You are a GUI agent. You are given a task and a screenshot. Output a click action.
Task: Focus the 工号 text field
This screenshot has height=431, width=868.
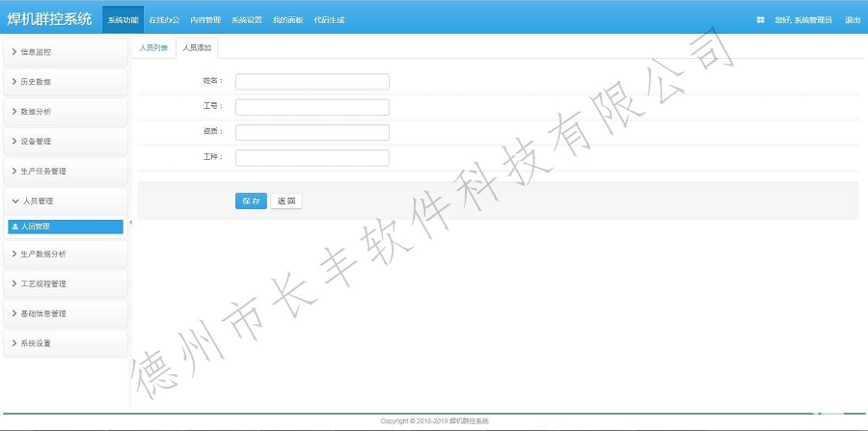click(x=312, y=107)
